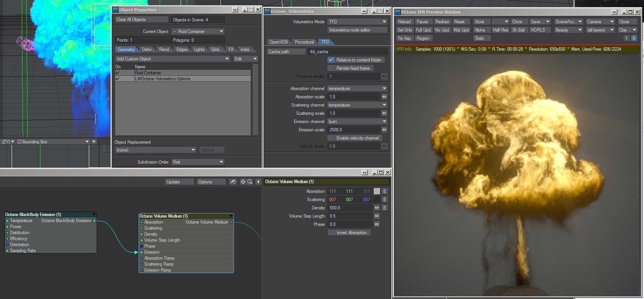Click Absorption color swatch
The height and width of the screenshot is (299, 644).
pos(377,191)
